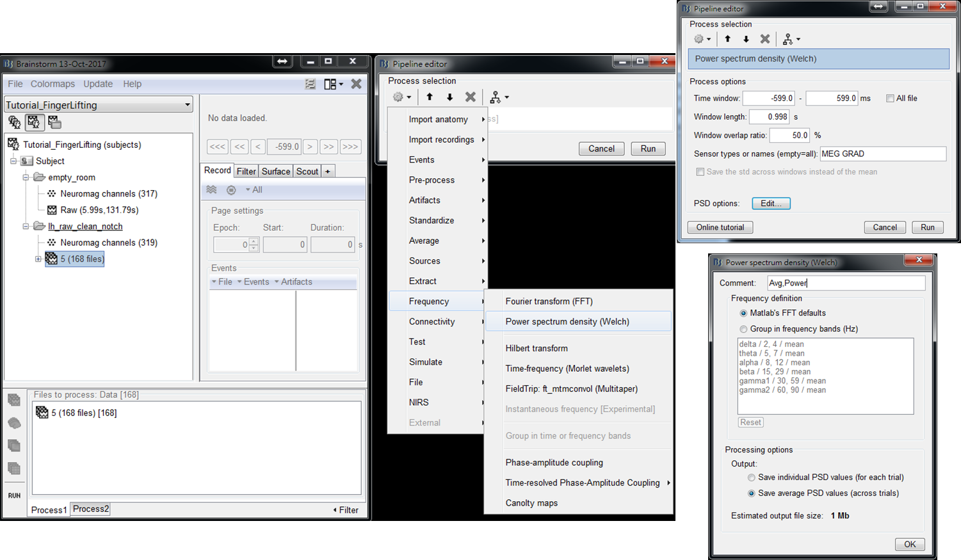Viewport: 961px width, 560px height.
Task: Choose Power spectrum density (Welch) menu item
Action: pyautogui.click(x=579, y=321)
